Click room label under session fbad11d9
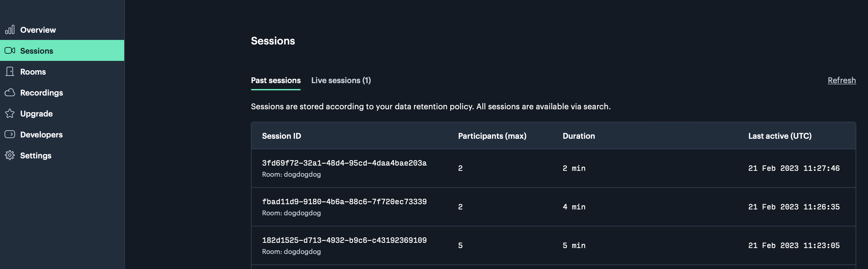868x269 pixels. tap(292, 213)
